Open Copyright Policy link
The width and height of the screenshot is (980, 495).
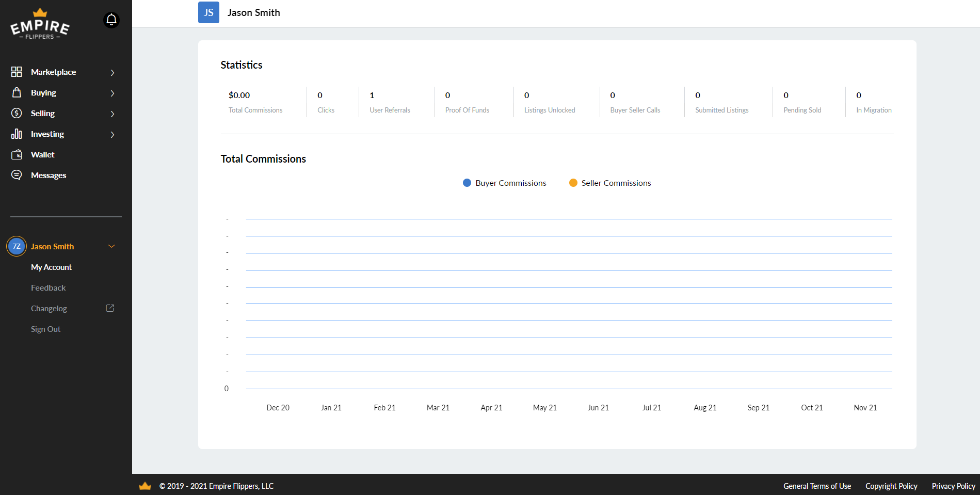click(x=891, y=486)
